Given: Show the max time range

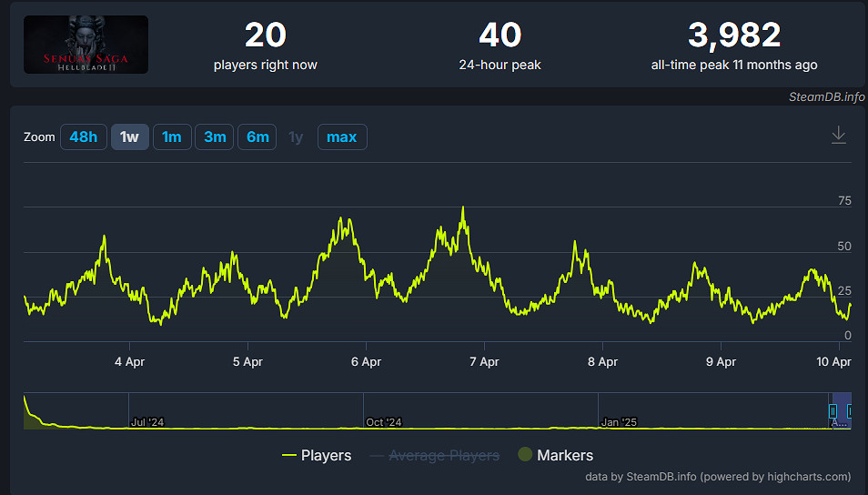Looking at the screenshot, I should (x=341, y=137).
